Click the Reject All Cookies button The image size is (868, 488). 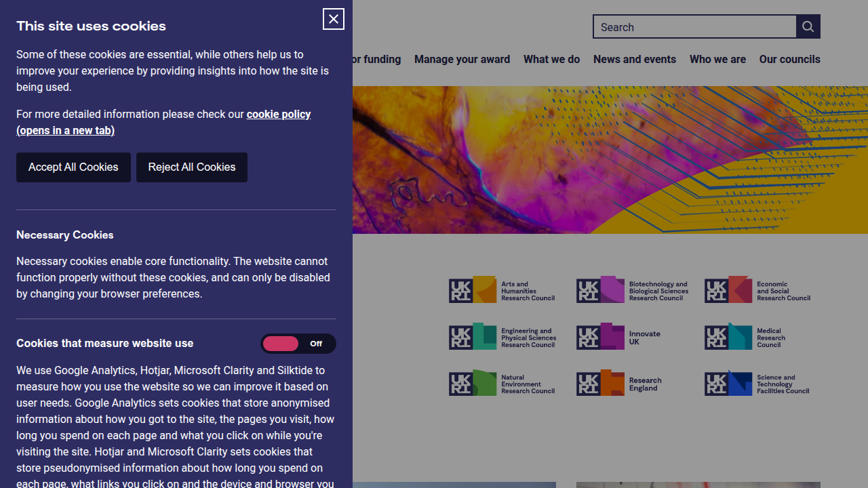coord(192,167)
